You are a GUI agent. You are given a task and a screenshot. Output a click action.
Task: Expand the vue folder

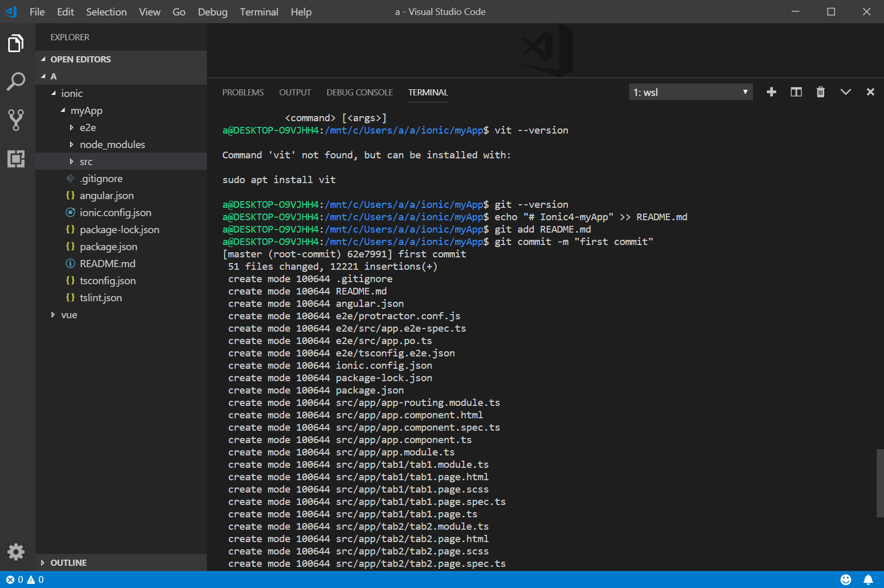[x=69, y=315]
